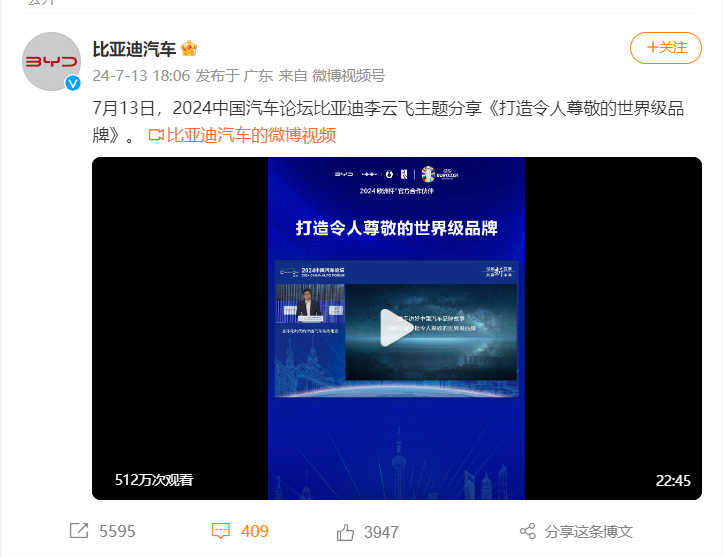The width and height of the screenshot is (723, 557).
Task: Click the like count 3947
Action: tap(381, 532)
